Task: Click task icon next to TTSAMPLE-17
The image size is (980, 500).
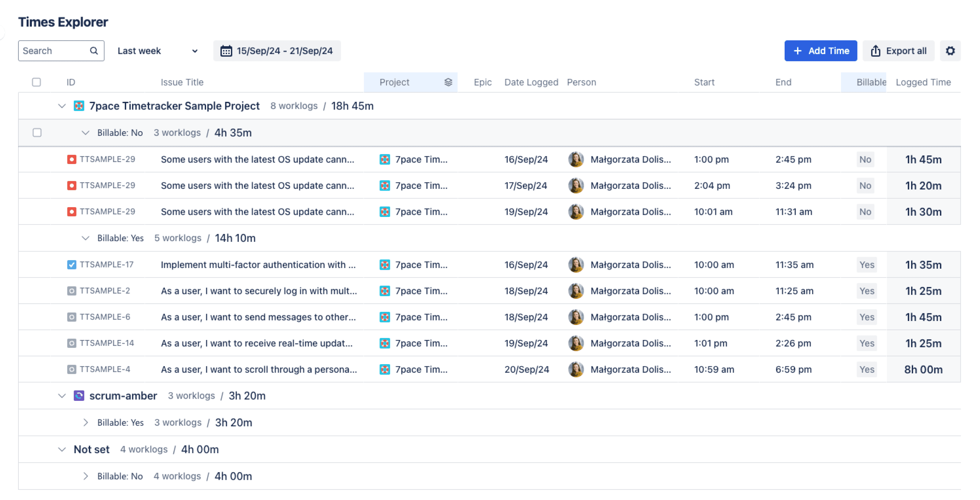Action: click(72, 265)
